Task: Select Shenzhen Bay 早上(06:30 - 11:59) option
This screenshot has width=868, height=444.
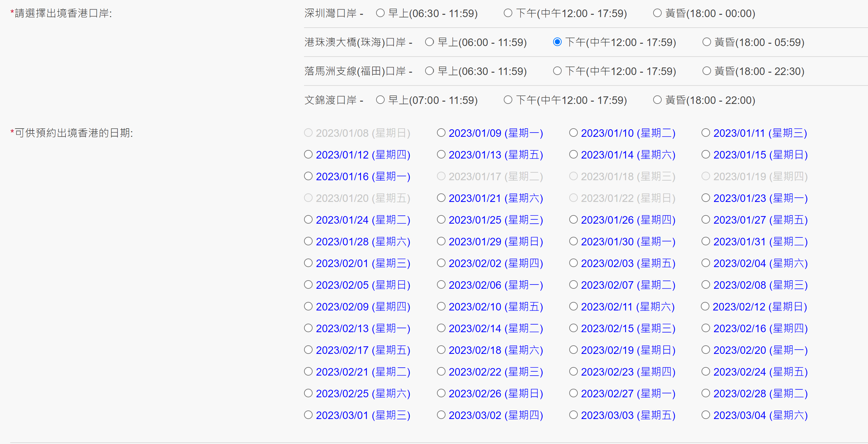Action: pyautogui.click(x=380, y=13)
